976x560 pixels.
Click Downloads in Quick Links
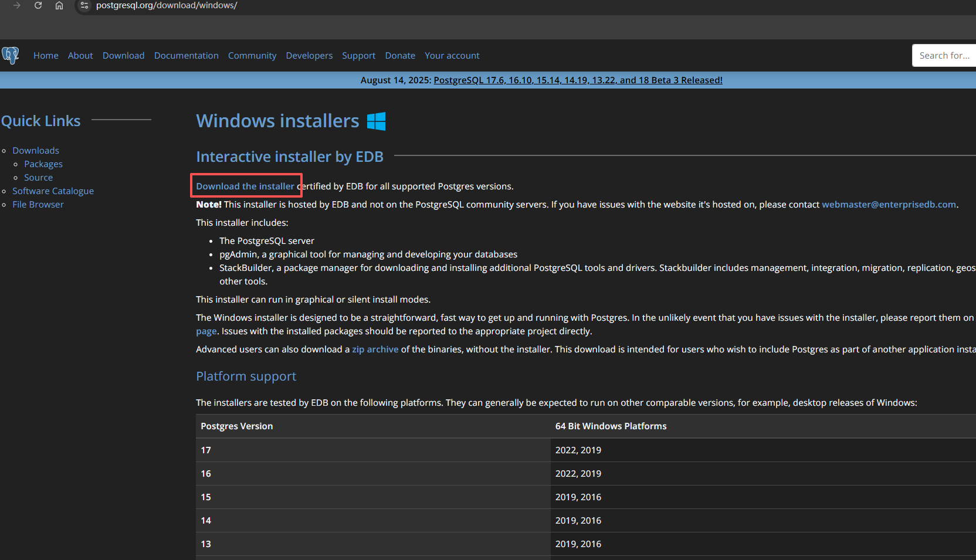(36, 151)
